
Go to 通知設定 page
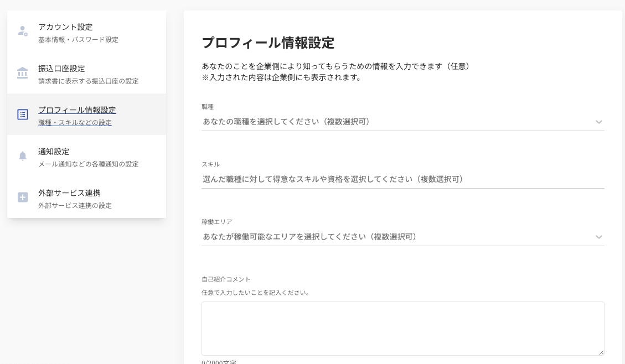coord(54,152)
